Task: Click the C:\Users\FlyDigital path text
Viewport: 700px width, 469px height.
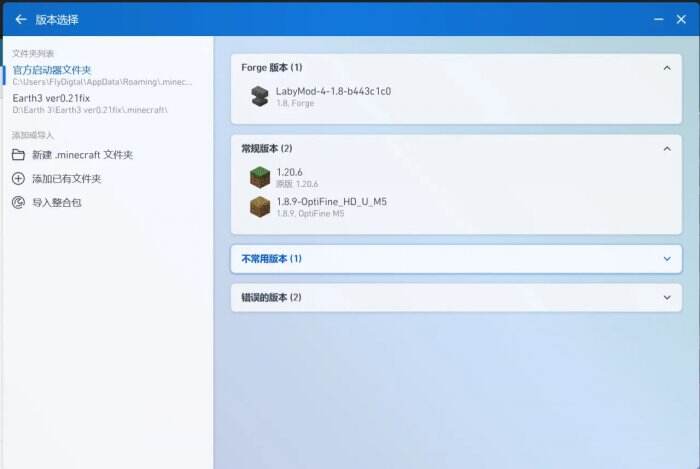Action: point(102,82)
